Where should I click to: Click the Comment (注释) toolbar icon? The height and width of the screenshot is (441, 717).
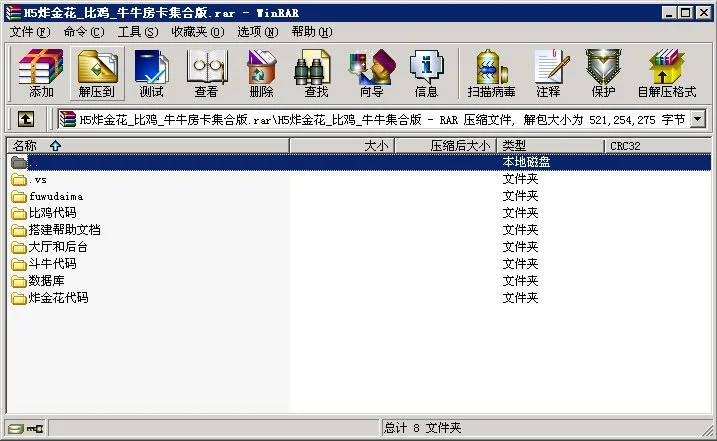click(x=548, y=74)
